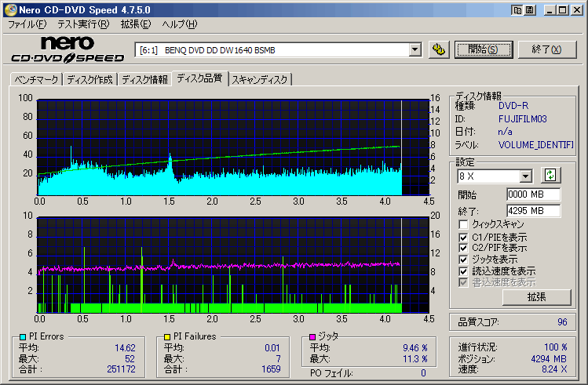Click the PI Errors total 251172

click(x=121, y=369)
